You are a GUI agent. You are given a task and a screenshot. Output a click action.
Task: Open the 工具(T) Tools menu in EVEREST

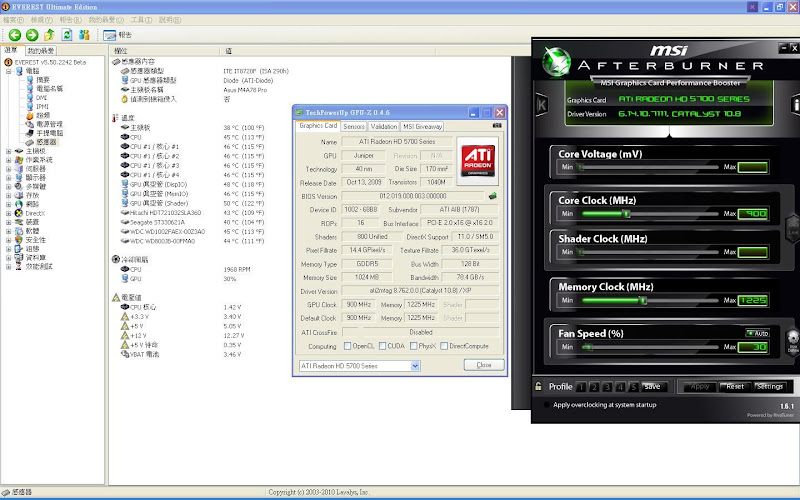click(x=141, y=20)
